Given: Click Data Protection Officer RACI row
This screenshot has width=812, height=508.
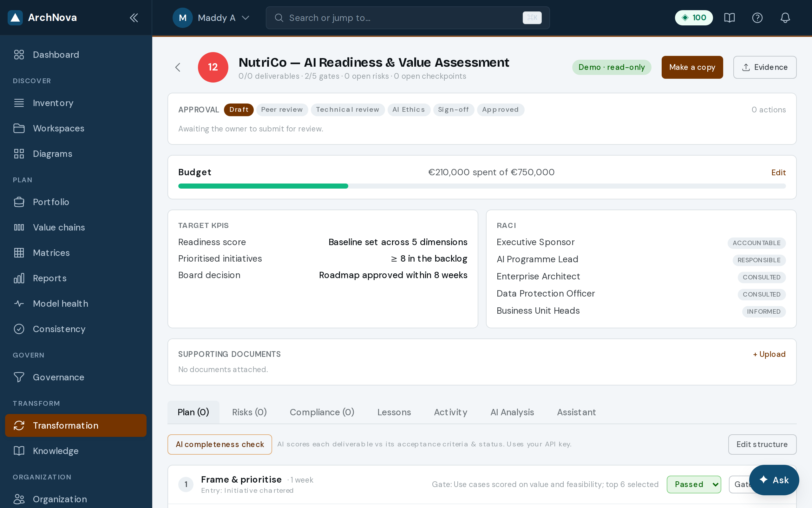Looking at the screenshot, I should click(641, 294).
